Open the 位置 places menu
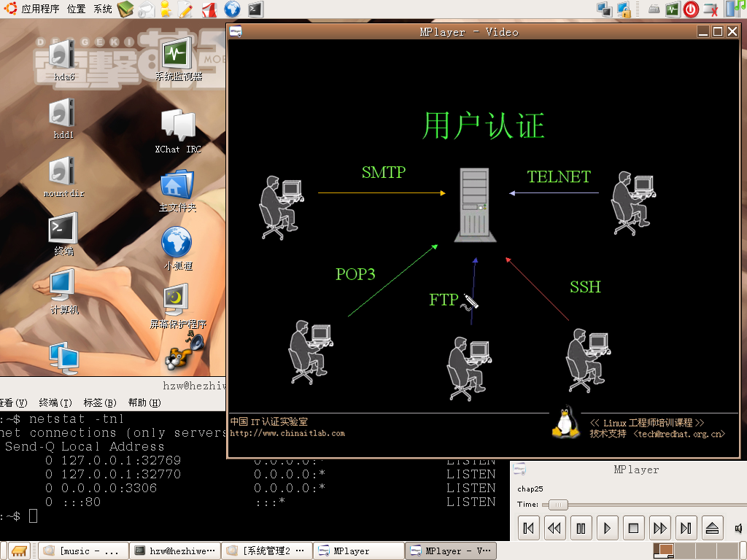Image resolution: width=747 pixels, height=560 pixels. 76,9
